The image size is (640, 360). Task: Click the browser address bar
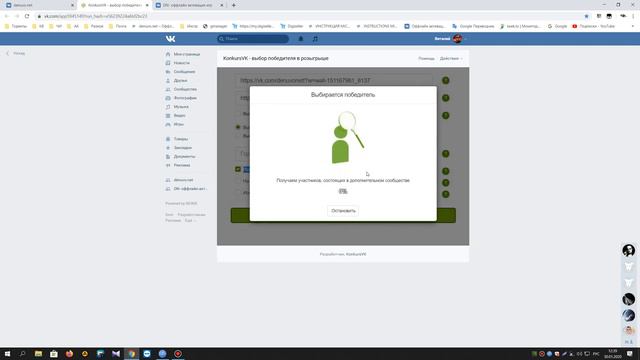coord(310,16)
